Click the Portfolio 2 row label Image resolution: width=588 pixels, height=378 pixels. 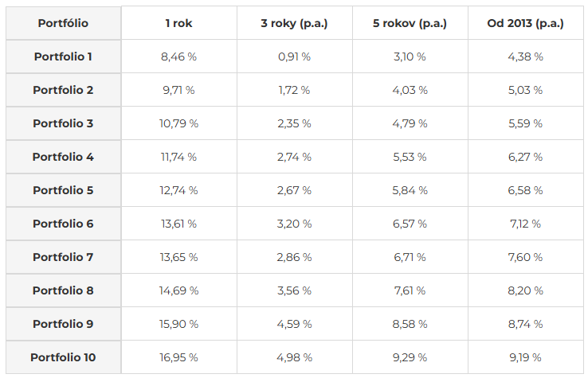(63, 90)
